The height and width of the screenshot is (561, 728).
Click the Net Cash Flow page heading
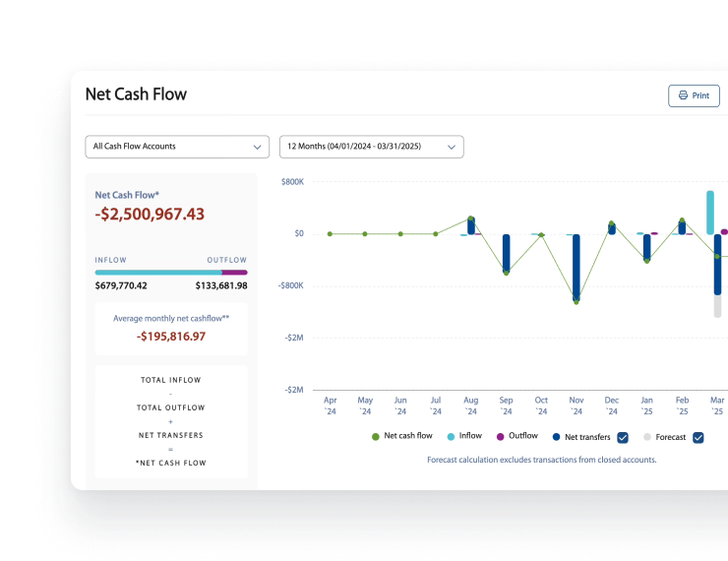click(136, 94)
